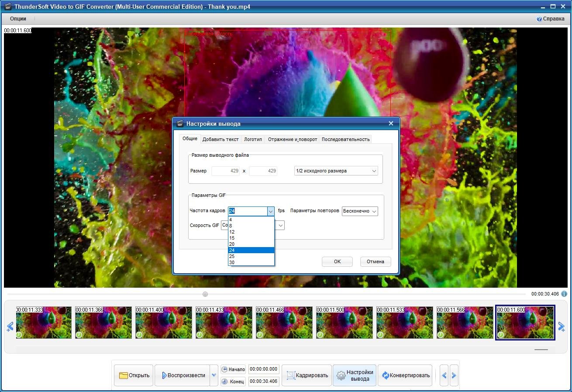Viewport: 572px width, 392px height.
Task: Start playback with the Воспроизвести button
Action: tap(182, 375)
